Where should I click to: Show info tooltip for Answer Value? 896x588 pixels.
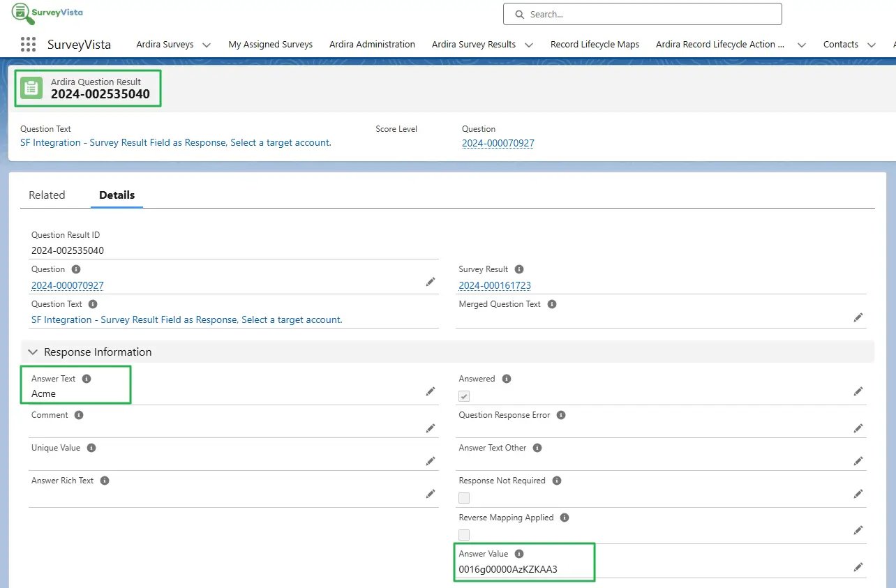coord(519,554)
